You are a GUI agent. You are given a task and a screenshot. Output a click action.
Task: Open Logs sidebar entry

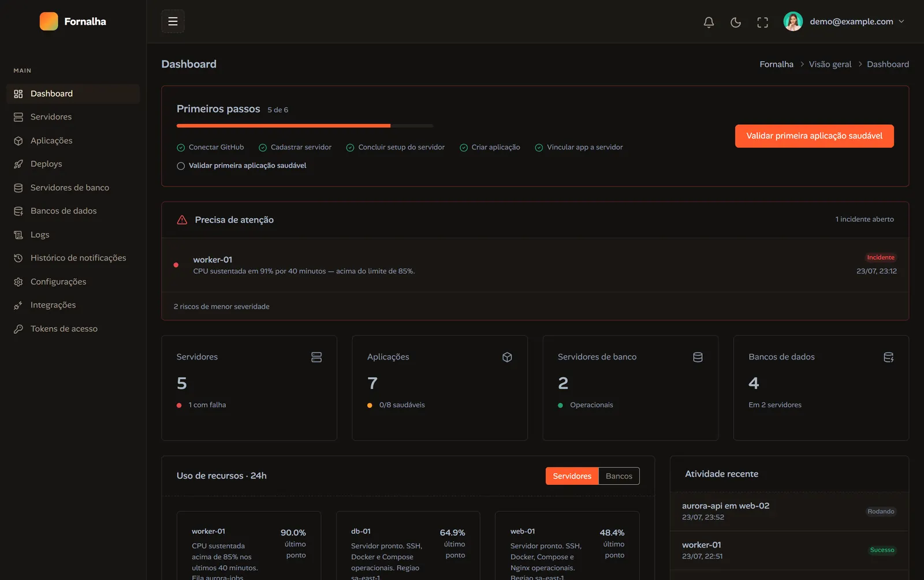[x=73, y=235]
